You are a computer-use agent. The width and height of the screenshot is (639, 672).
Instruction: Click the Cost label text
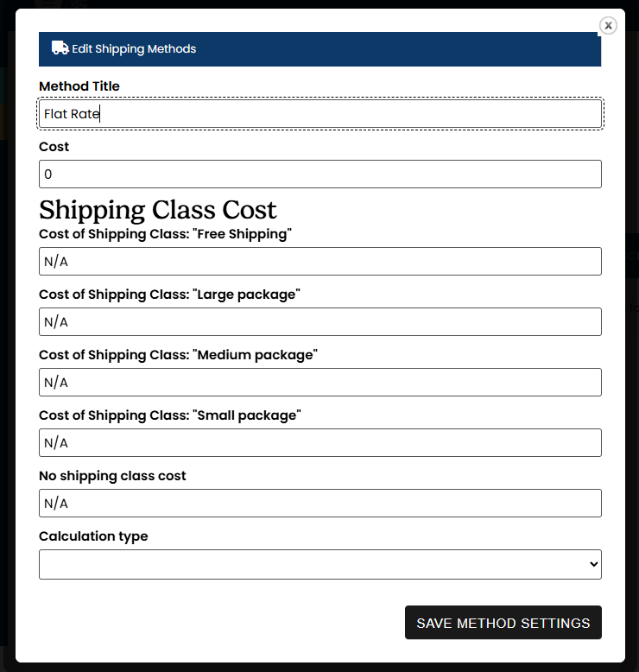(54, 147)
